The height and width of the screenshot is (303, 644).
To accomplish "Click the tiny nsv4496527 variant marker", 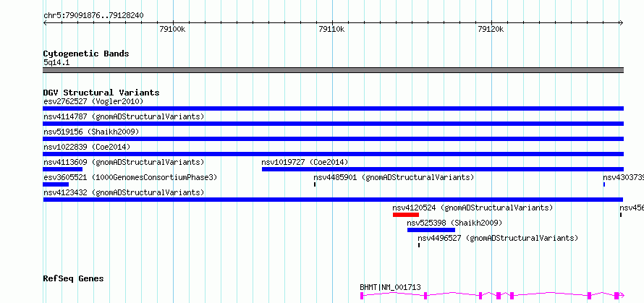I will point(419,245).
